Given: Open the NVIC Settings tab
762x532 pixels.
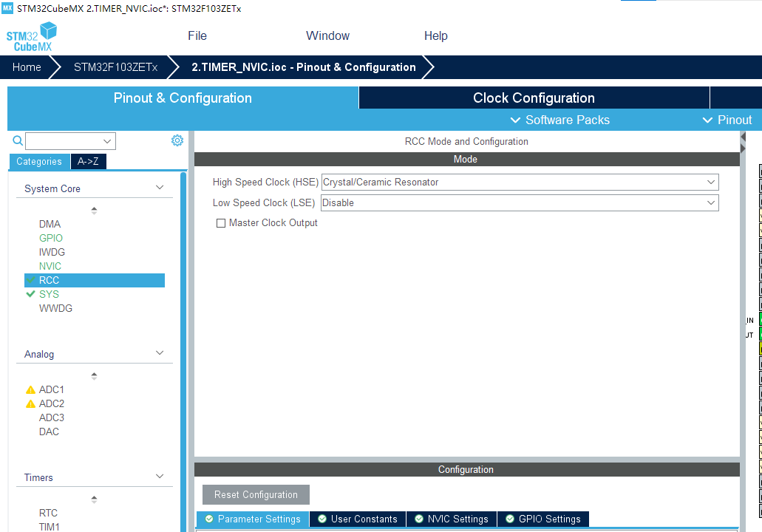Looking at the screenshot, I should coord(452,519).
